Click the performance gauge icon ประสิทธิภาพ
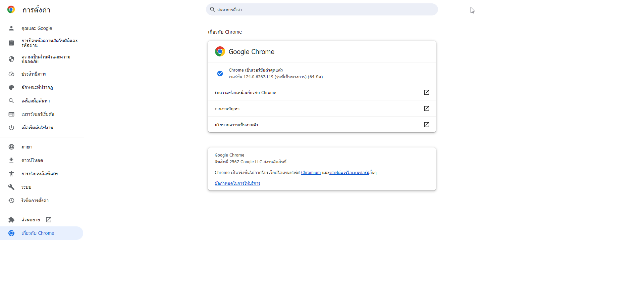 tap(11, 74)
